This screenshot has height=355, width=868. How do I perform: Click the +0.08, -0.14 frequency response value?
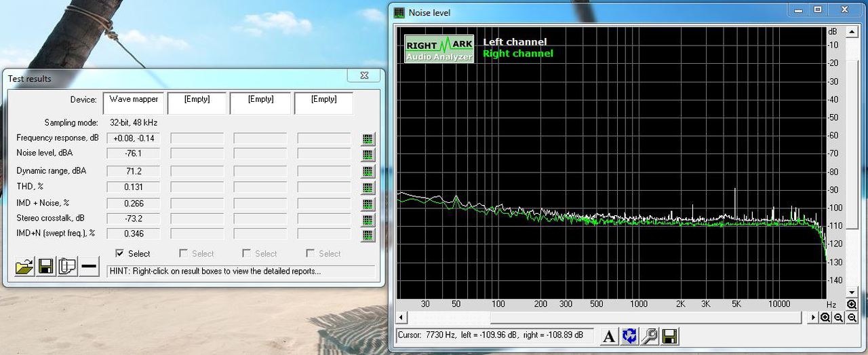[x=134, y=138]
